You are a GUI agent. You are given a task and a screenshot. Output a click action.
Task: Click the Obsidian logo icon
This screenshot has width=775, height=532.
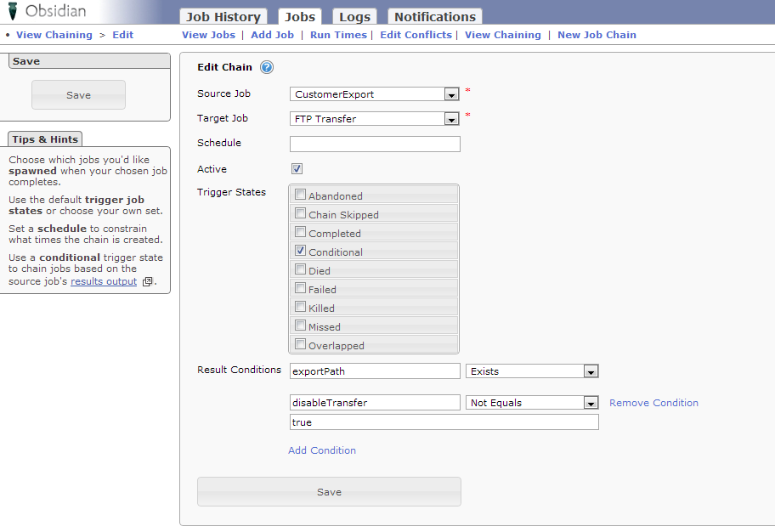click(13, 12)
